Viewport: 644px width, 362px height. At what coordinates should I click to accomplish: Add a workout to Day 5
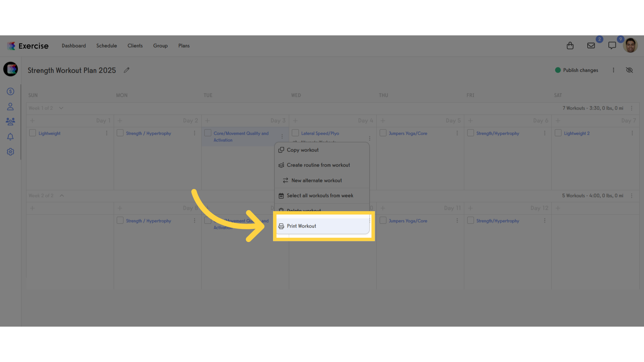[x=383, y=121]
